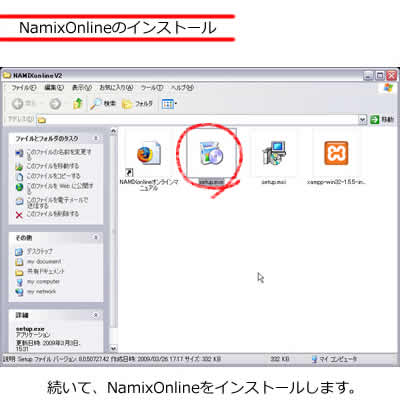Screen dimensions: 400x403
Task: Open the Views icon dropdown
Action: click(169, 104)
